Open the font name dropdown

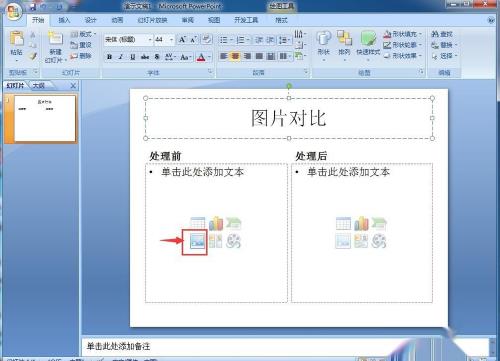pyautogui.click(x=150, y=40)
